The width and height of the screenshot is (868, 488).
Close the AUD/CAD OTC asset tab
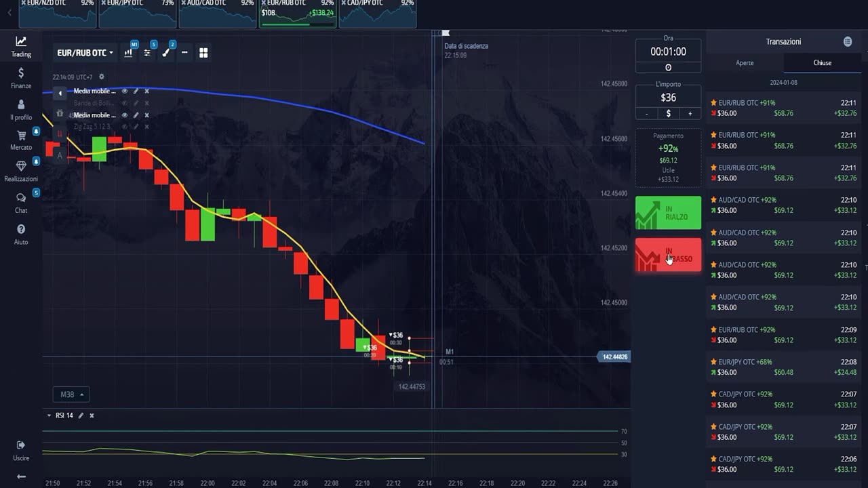pos(183,3)
